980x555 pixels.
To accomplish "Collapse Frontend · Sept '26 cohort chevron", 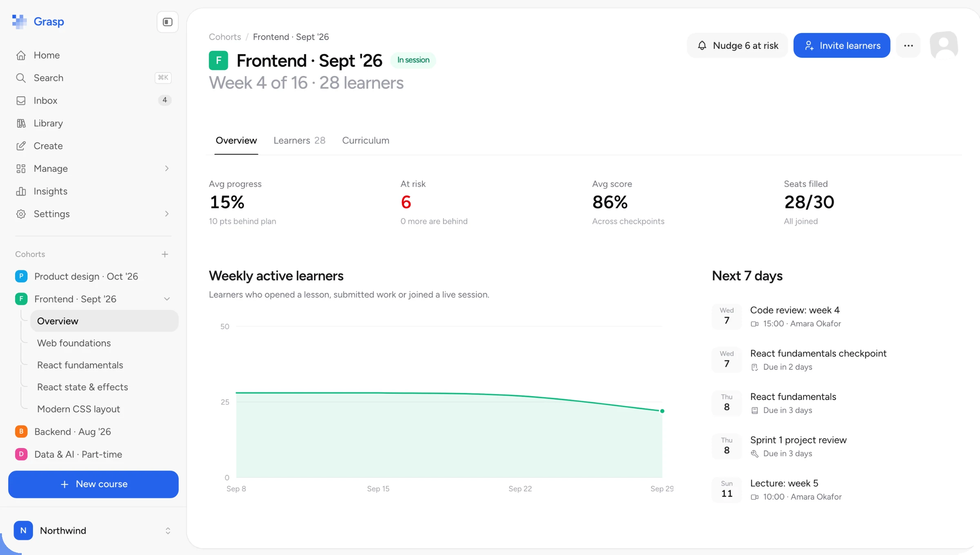I will (167, 299).
